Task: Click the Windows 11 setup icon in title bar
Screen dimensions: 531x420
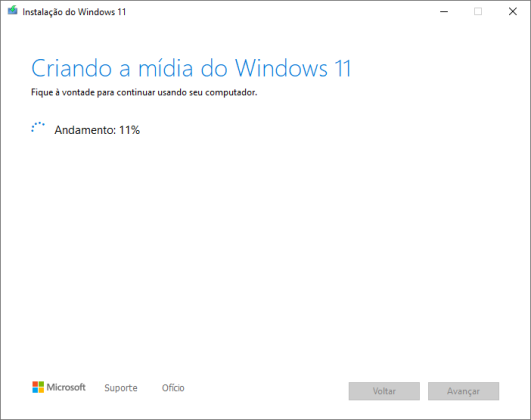Action: [13, 10]
